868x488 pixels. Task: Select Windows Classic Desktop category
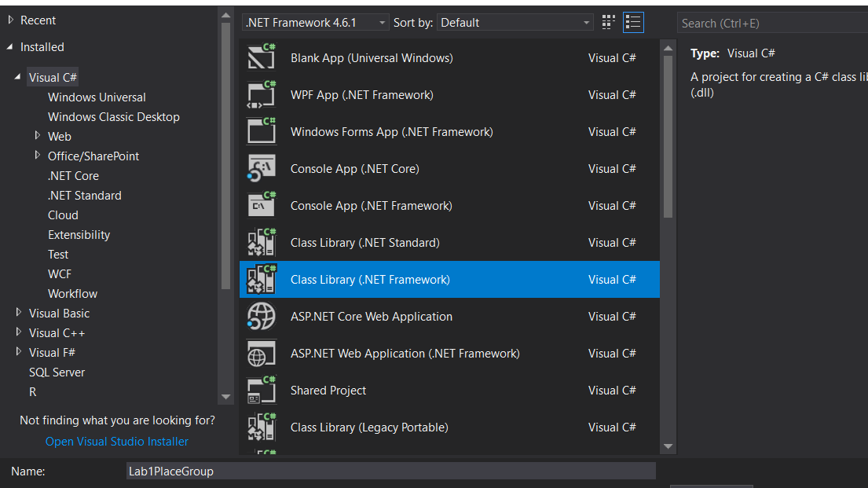coord(113,117)
